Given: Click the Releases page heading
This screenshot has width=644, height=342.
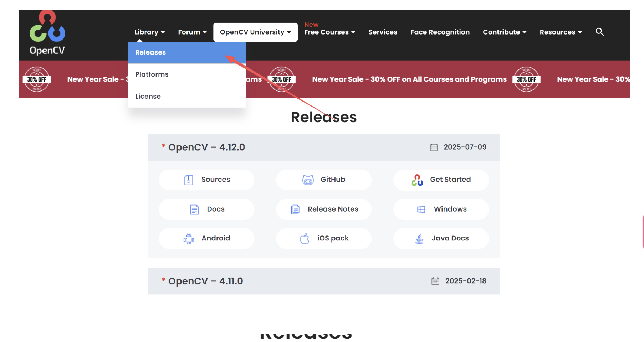Looking at the screenshot, I should coord(324,117).
